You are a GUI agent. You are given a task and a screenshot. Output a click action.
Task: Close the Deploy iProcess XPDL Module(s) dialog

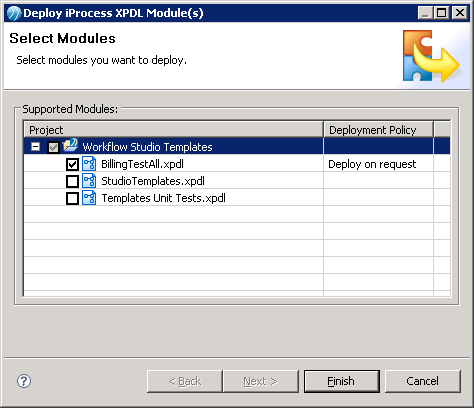[x=460, y=13]
